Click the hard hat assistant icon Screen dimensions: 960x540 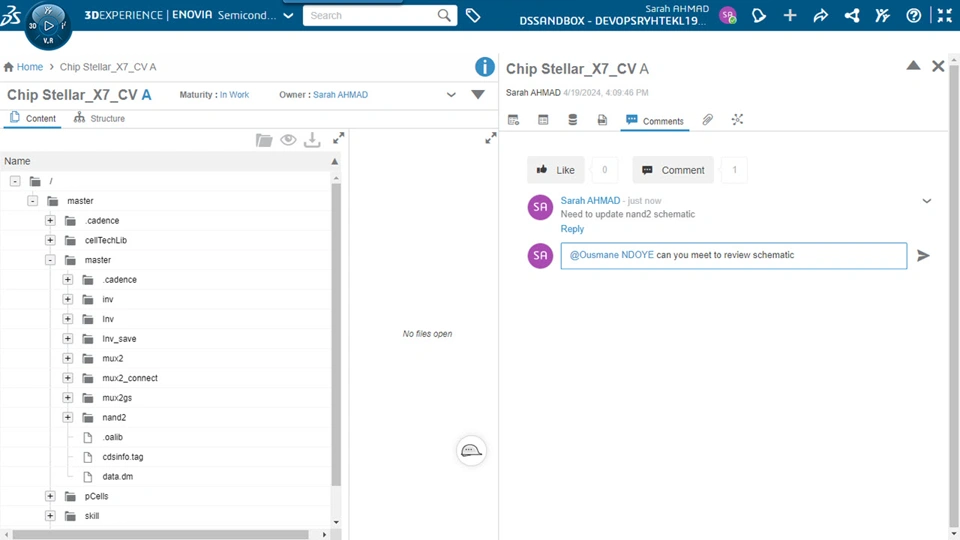click(471, 451)
